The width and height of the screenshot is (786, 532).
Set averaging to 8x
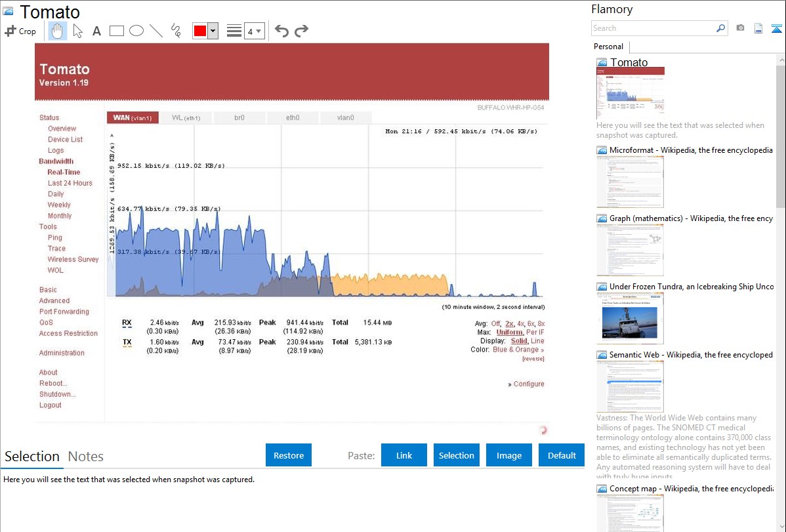(541, 324)
